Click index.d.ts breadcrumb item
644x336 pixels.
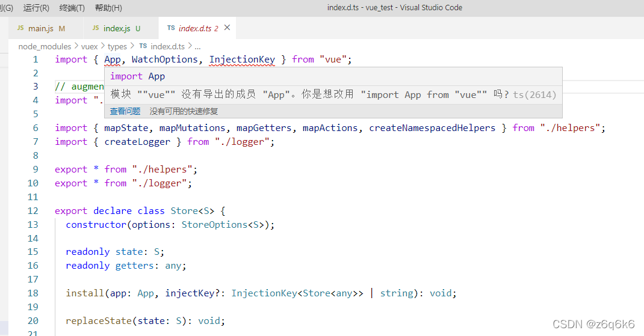167,46
